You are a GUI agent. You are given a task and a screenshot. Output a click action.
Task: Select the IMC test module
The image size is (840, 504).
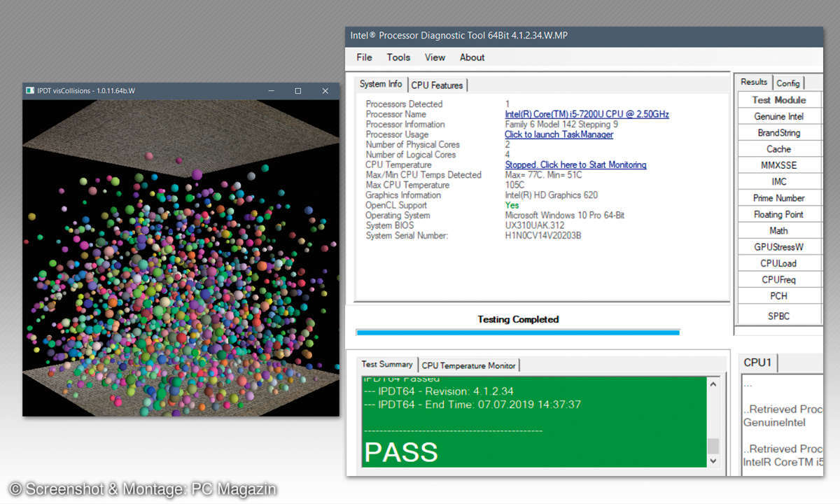[x=778, y=181]
